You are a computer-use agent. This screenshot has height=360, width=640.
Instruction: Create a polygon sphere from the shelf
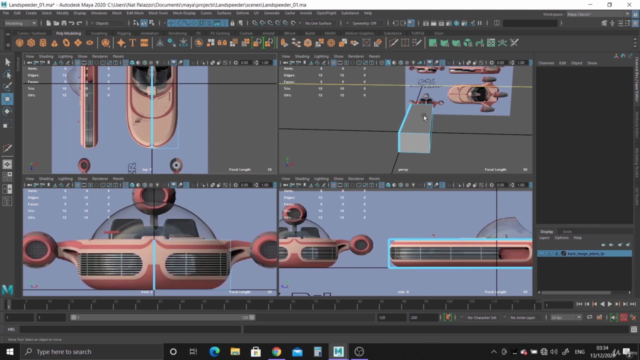coord(19,43)
